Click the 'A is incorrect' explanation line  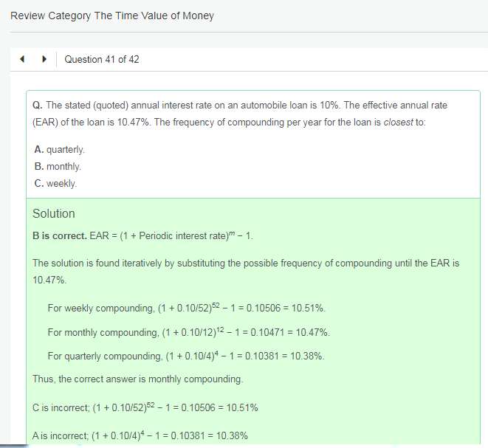pos(140,435)
